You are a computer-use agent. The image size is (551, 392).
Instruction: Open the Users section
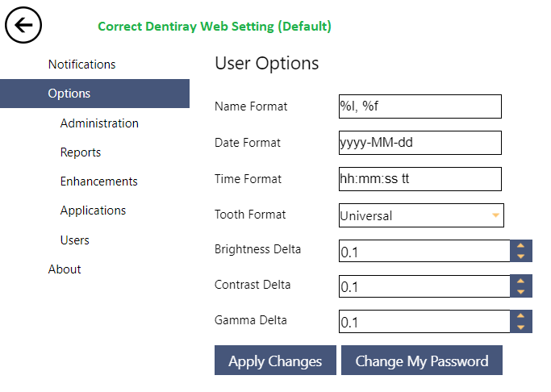pos(74,240)
